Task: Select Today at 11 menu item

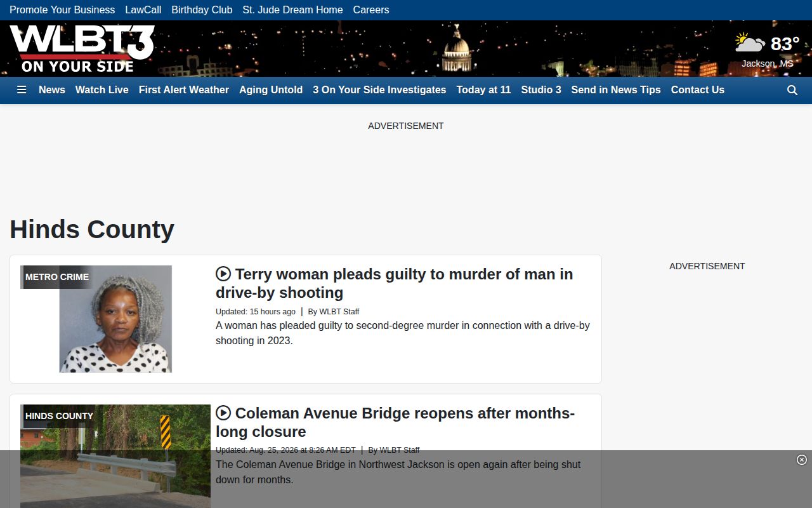Action: 483,90
